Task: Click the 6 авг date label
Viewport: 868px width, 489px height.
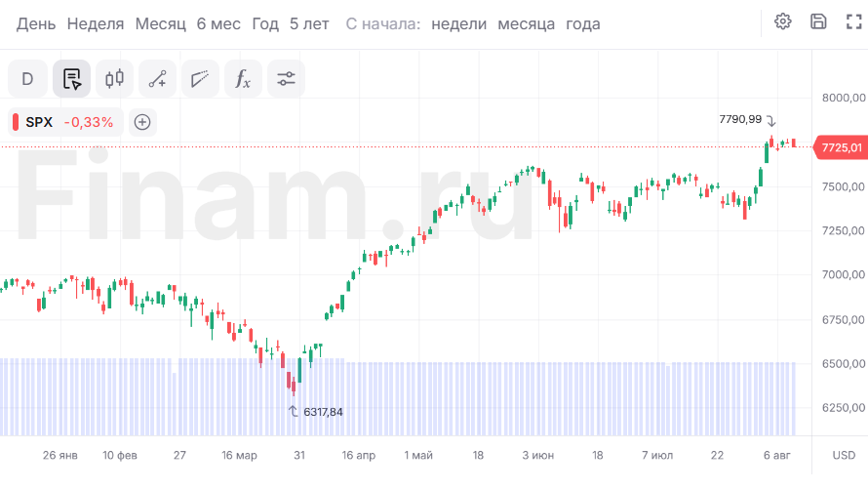Action: pos(777,455)
